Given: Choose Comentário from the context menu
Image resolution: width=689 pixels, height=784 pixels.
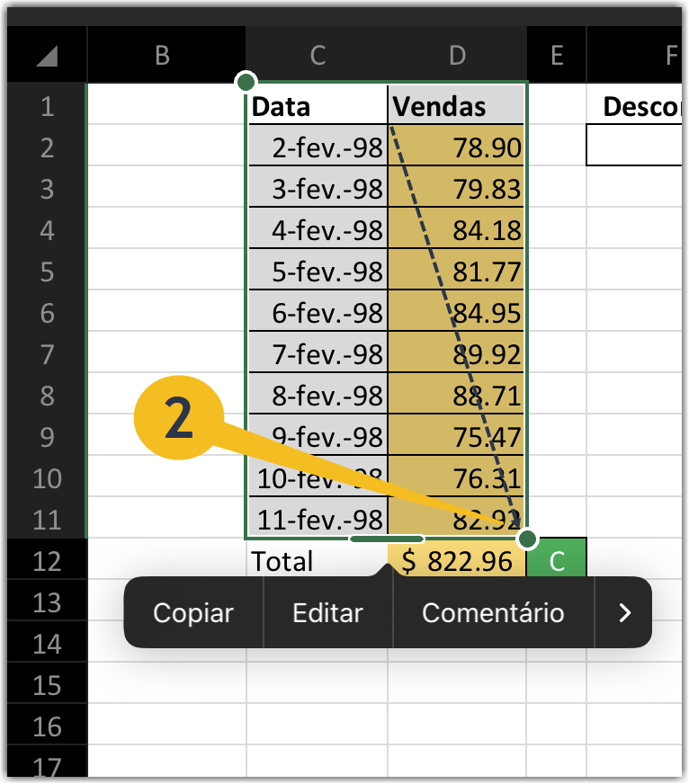Looking at the screenshot, I should pos(493,612).
